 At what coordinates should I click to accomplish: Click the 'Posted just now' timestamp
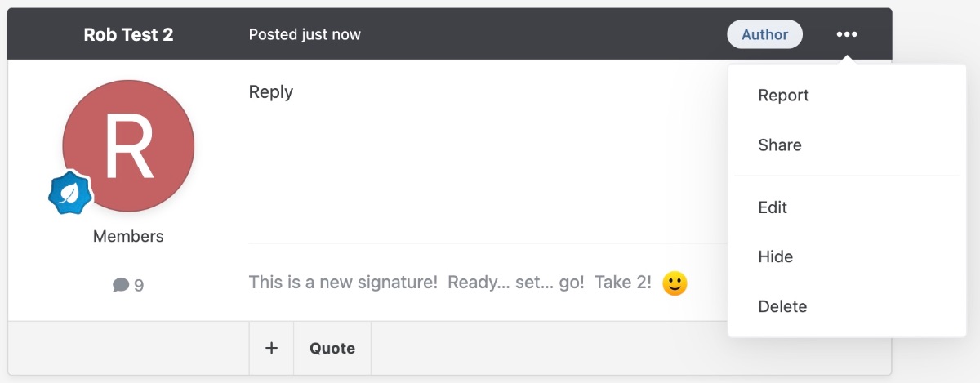pos(305,34)
